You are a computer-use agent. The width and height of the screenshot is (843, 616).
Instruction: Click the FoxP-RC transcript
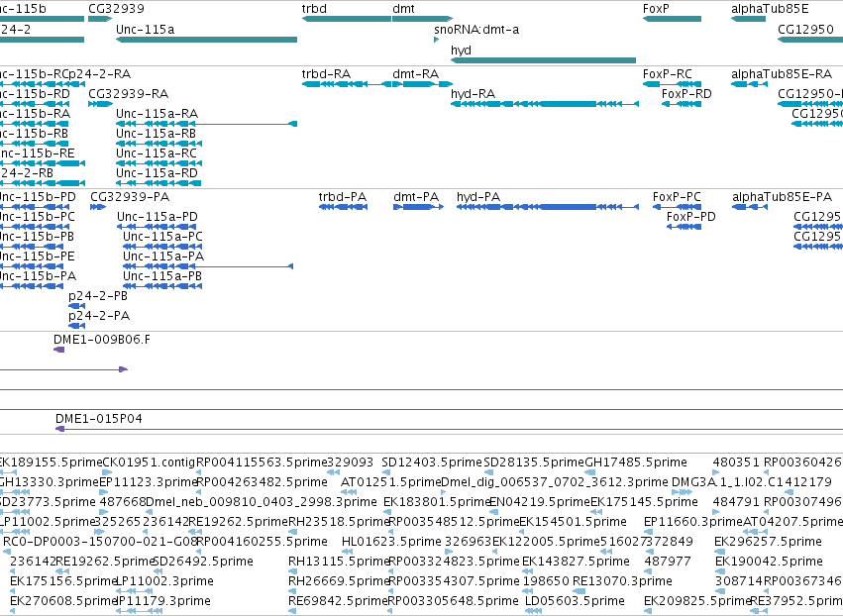672,84
